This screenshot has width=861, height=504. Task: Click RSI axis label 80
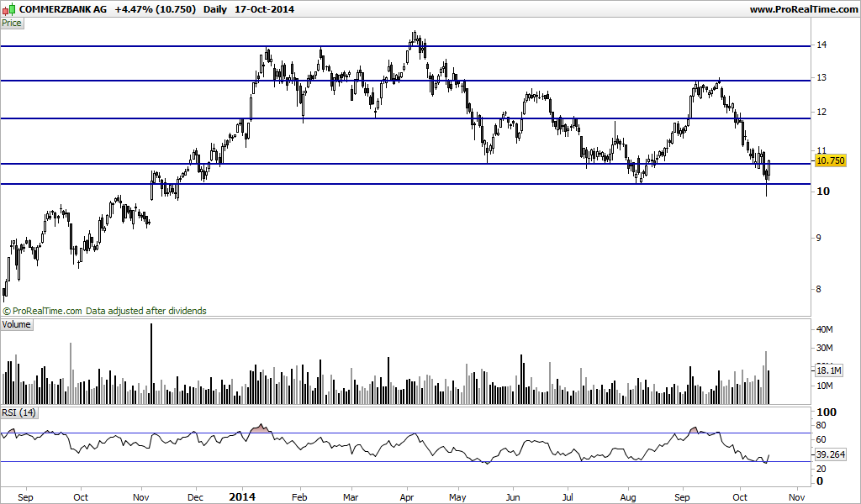point(821,426)
